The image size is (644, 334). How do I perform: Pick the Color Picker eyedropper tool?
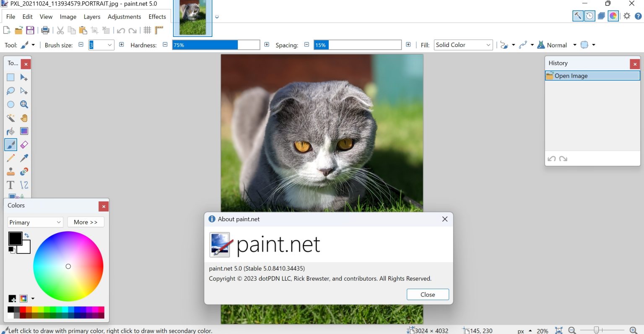tap(24, 158)
